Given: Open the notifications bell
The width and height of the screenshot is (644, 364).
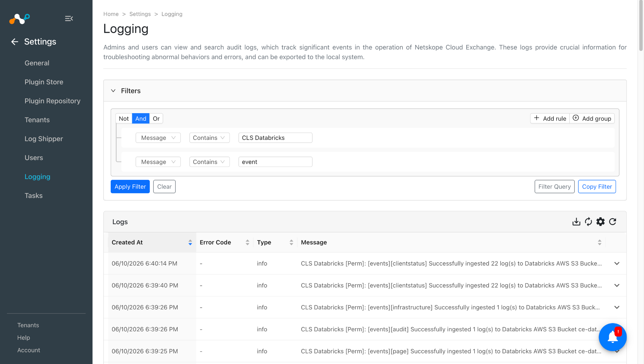Looking at the screenshot, I should click(x=613, y=337).
